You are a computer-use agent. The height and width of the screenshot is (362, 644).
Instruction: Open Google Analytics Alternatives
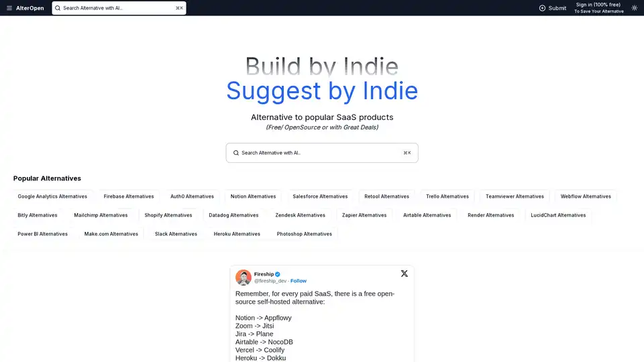(x=52, y=196)
